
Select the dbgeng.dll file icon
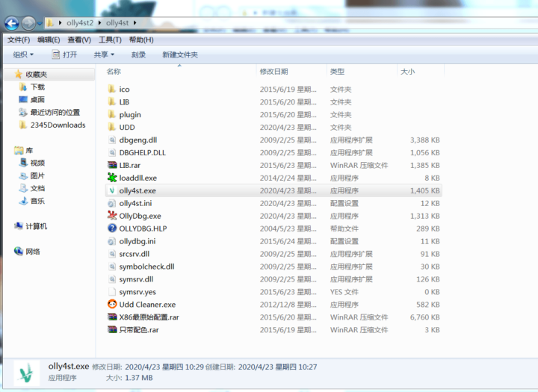pos(112,140)
